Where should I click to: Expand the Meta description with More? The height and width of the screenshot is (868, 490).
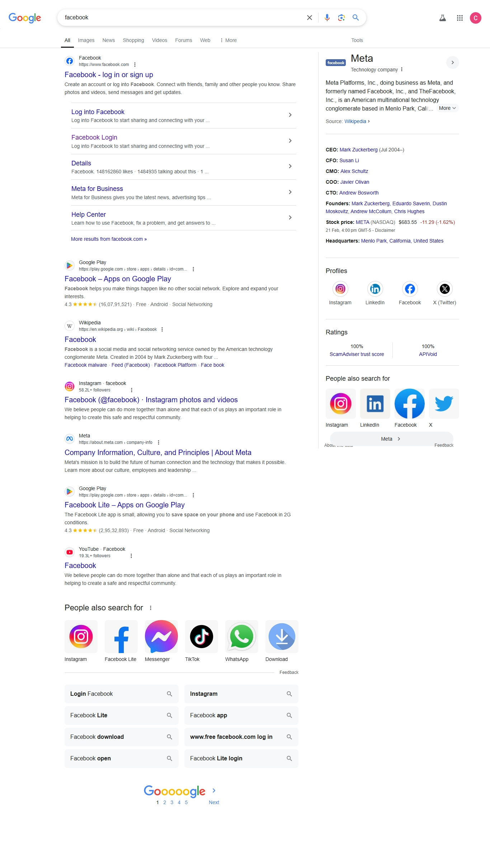click(x=447, y=108)
